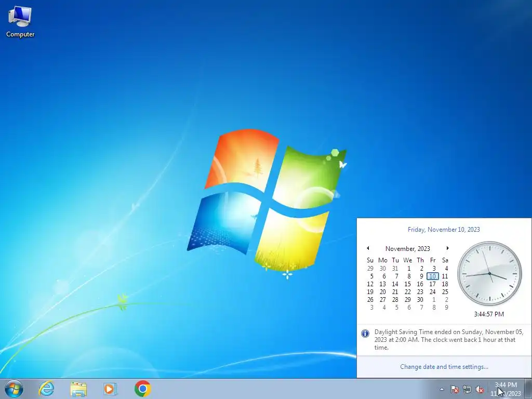
Task: Launch Google Chrome from the taskbar
Action: coord(142,389)
